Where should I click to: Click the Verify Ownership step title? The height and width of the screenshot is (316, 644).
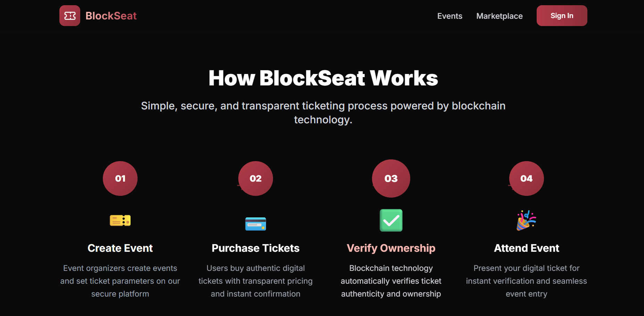click(391, 248)
